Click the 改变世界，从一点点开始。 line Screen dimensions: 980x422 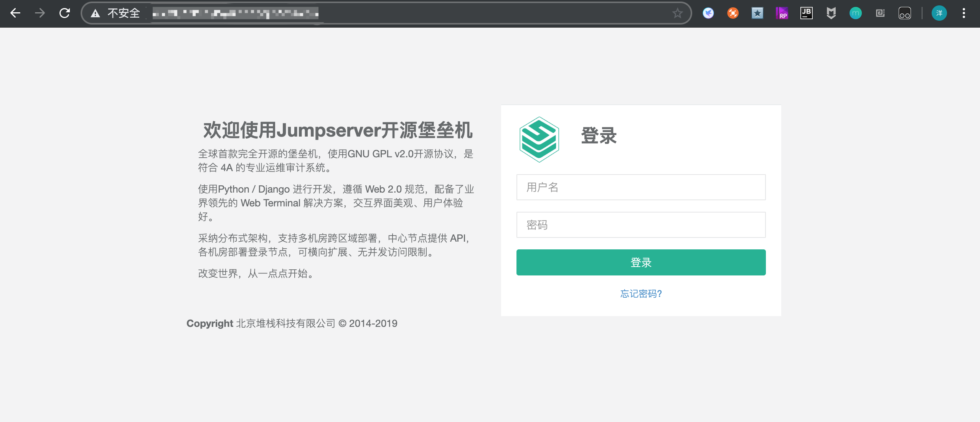[x=257, y=274]
